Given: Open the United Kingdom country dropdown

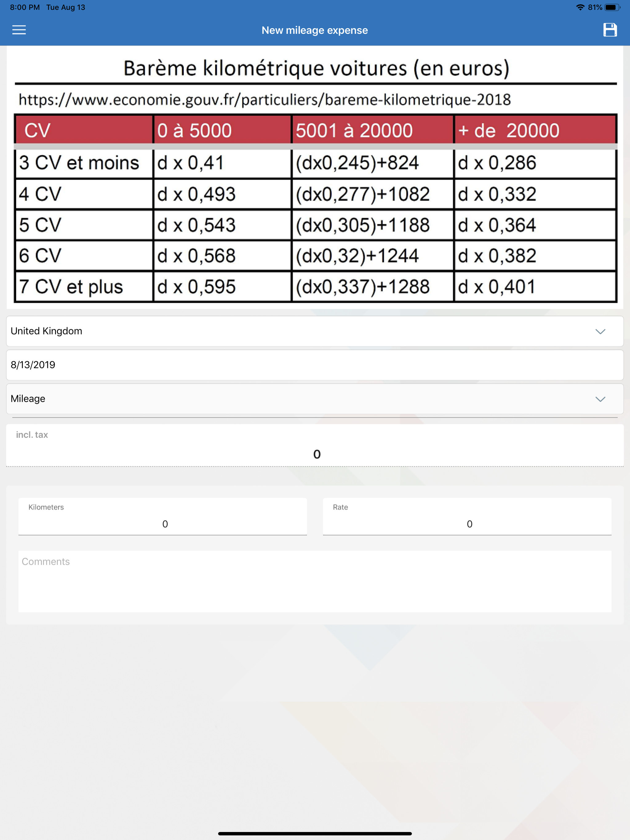Looking at the screenshot, I should [315, 331].
